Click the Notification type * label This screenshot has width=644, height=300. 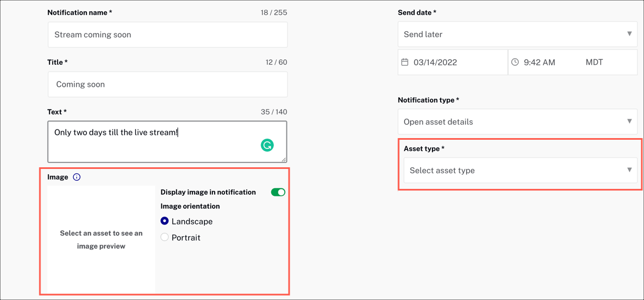tap(428, 100)
